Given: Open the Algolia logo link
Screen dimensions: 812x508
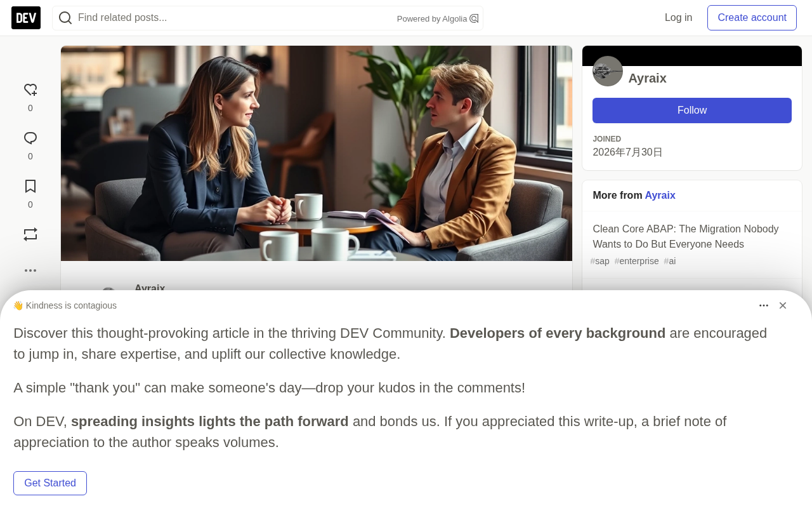Looking at the screenshot, I should 474,18.
